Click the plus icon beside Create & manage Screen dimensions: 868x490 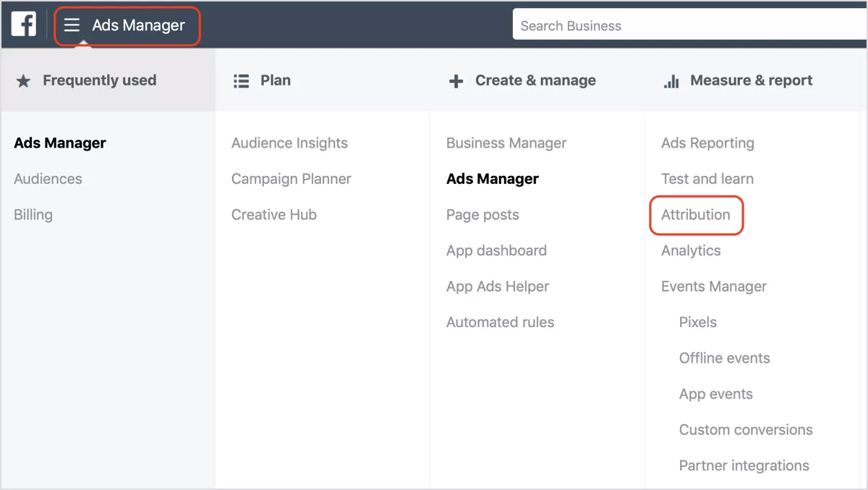pos(456,81)
